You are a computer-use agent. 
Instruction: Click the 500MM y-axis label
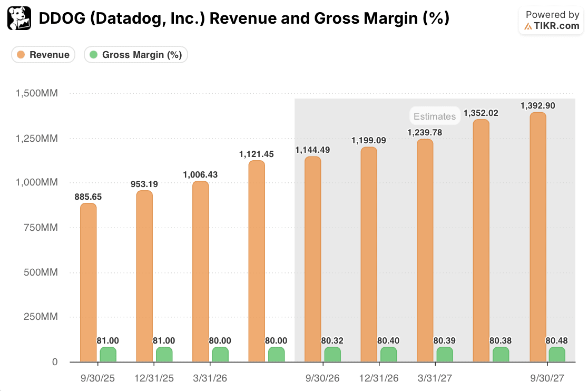coord(41,272)
